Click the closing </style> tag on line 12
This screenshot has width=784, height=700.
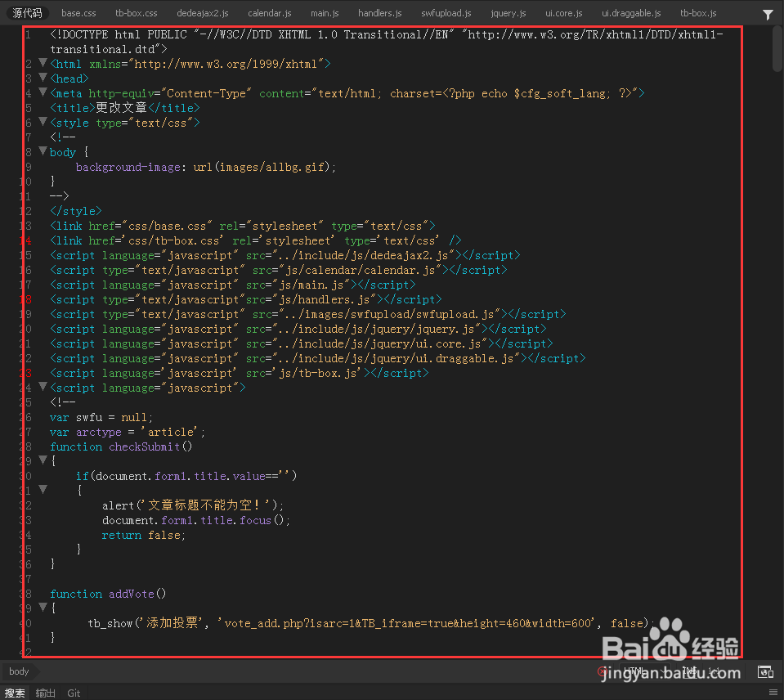pos(75,212)
